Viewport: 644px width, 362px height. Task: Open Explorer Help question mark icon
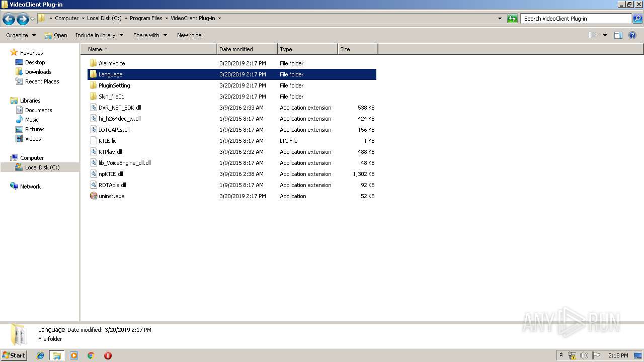[633, 35]
